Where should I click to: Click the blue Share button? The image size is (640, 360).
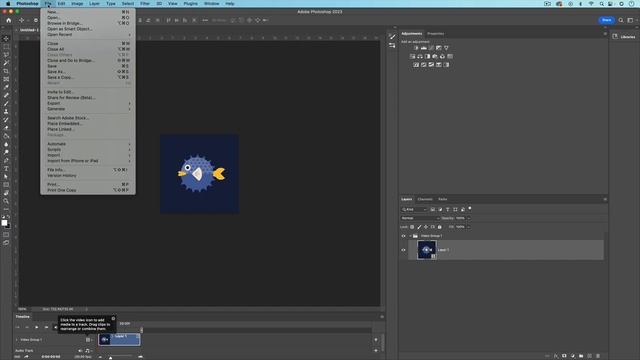607,20
